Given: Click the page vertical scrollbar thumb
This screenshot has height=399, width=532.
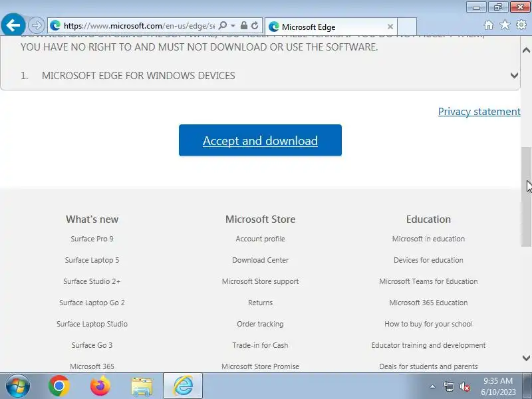Looking at the screenshot, I should pos(526,197).
